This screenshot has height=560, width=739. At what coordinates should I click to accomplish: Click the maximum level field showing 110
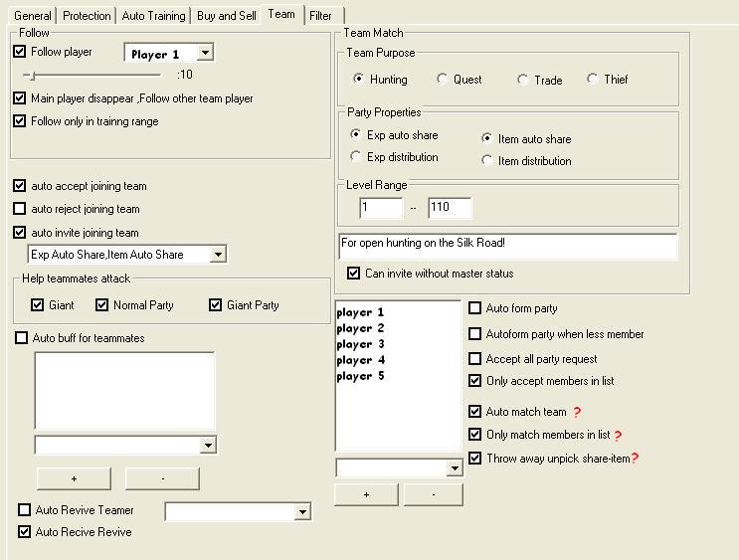coord(449,208)
